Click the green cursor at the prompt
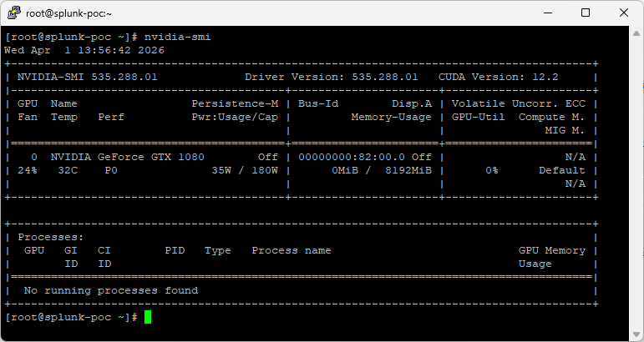 (148, 318)
